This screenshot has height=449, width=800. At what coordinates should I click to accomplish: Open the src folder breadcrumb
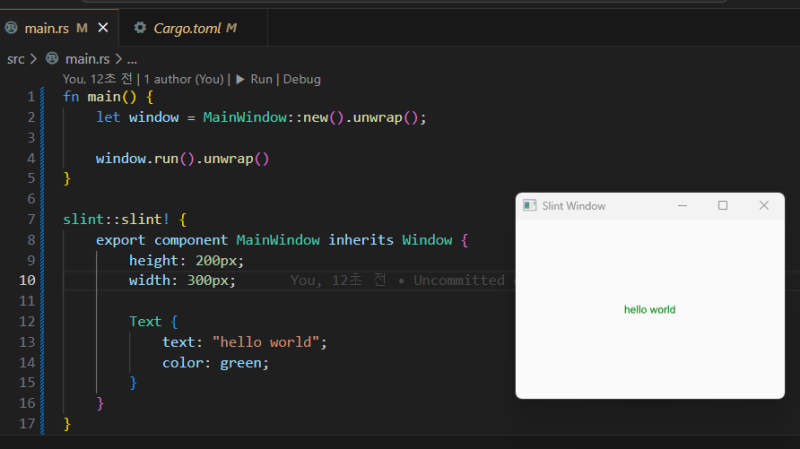[15, 59]
